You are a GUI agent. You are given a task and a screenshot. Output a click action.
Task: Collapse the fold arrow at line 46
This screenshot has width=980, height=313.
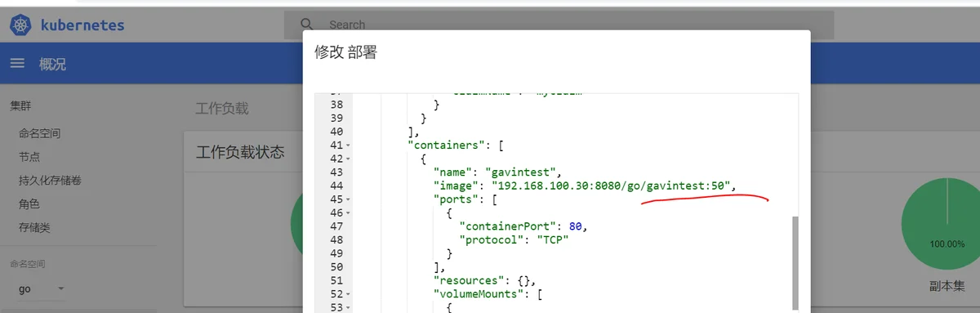pyautogui.click(x=349, y=213)
